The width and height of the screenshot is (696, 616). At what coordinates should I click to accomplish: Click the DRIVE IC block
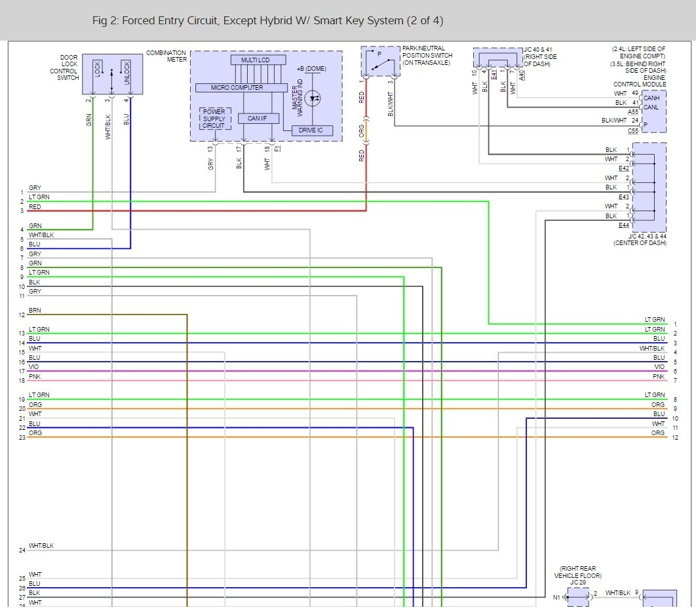pyautogui.click(x=312, y=130)
